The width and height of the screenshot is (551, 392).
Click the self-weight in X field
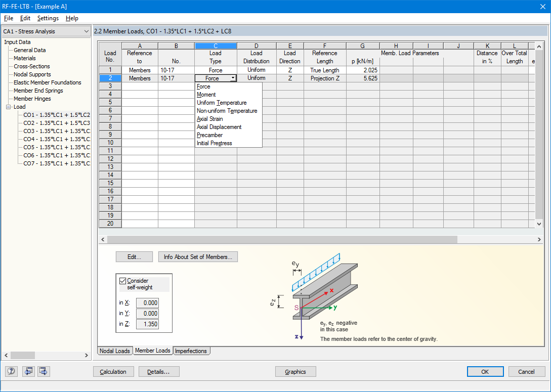pyautogui.click(x=147, y=303)
